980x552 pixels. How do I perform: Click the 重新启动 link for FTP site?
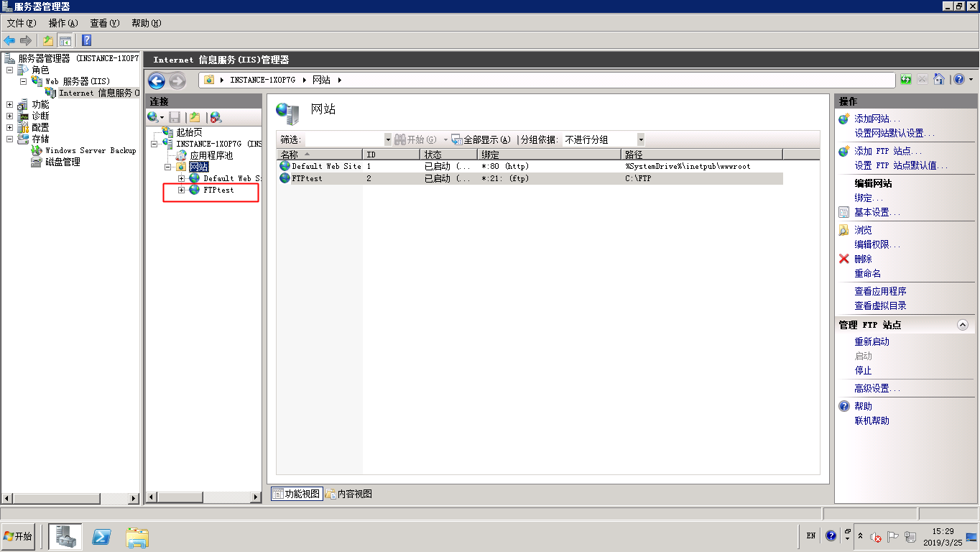(x=872, y=341)
